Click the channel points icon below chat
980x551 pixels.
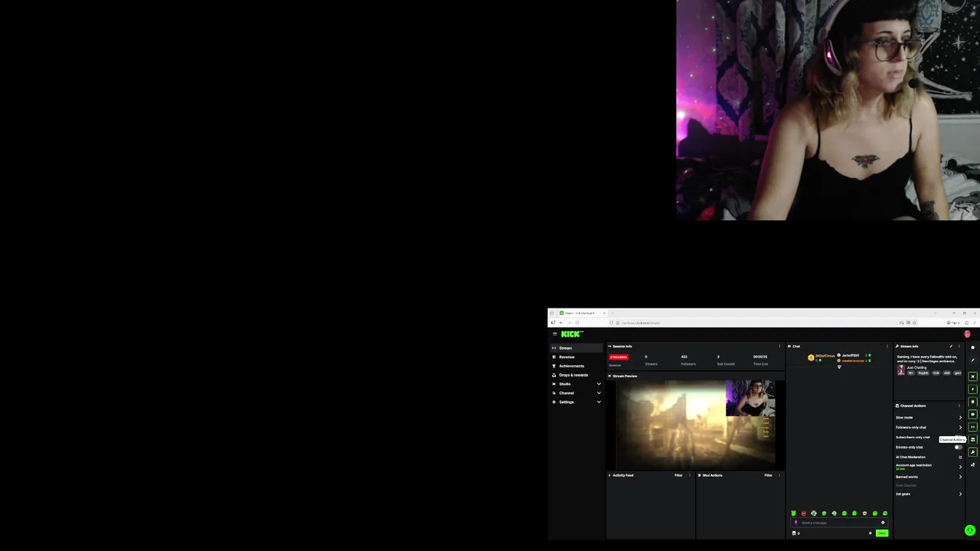click(794, 533)
